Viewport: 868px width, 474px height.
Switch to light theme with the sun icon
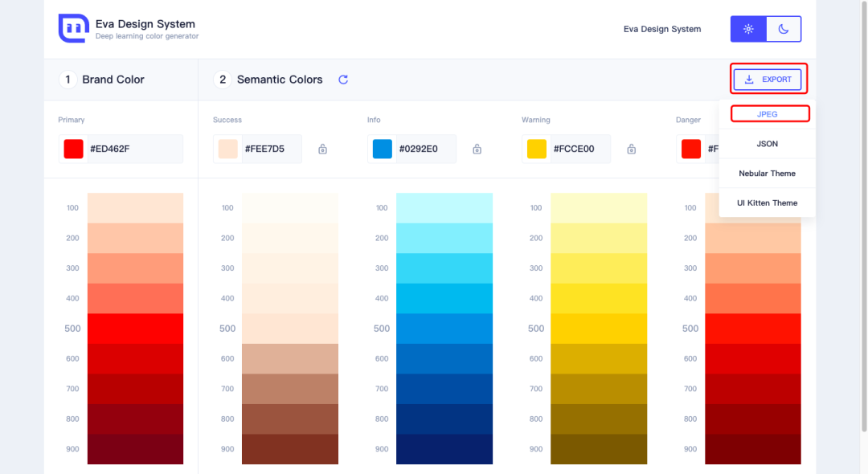(748, 29)
